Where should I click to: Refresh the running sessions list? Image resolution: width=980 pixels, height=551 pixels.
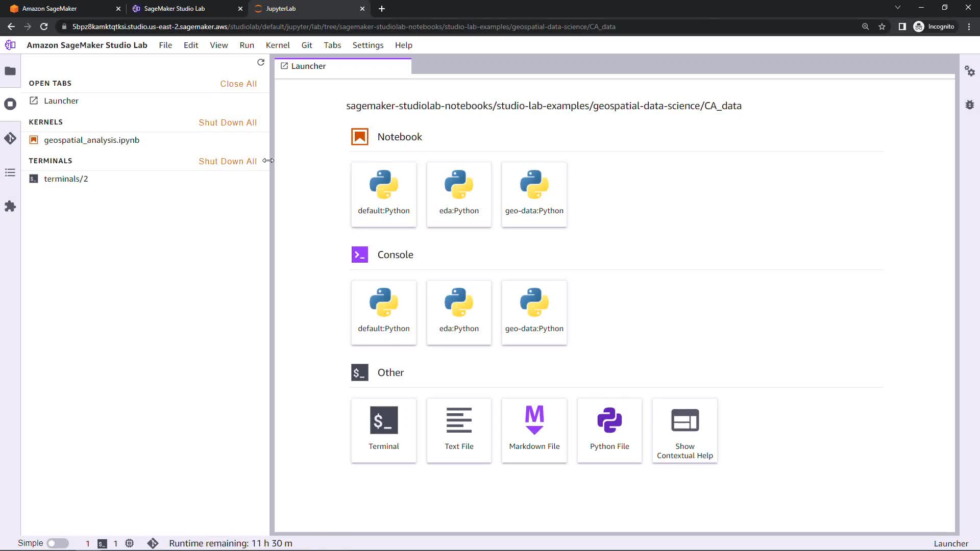coord(261,62)
